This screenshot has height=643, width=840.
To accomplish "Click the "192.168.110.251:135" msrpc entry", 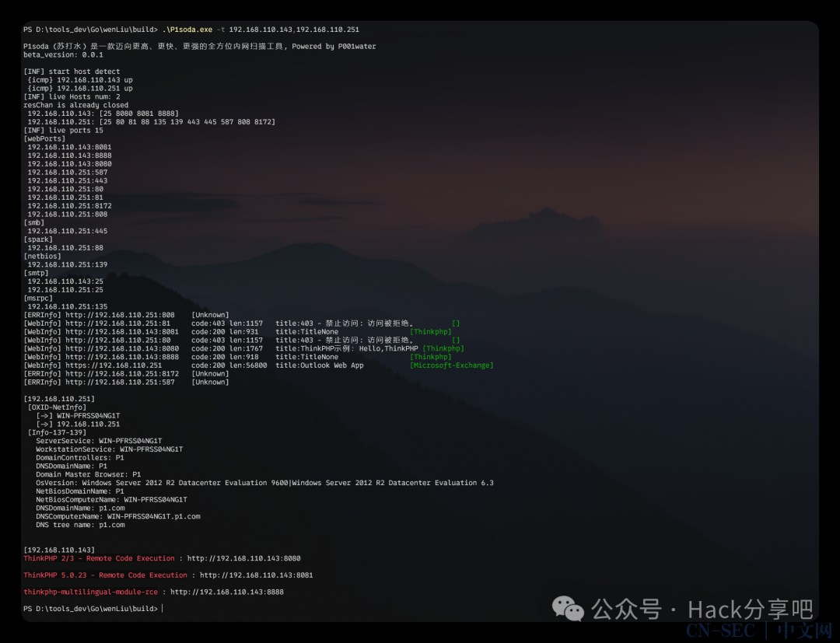I will pyautogui.click(x=68, y=307).
